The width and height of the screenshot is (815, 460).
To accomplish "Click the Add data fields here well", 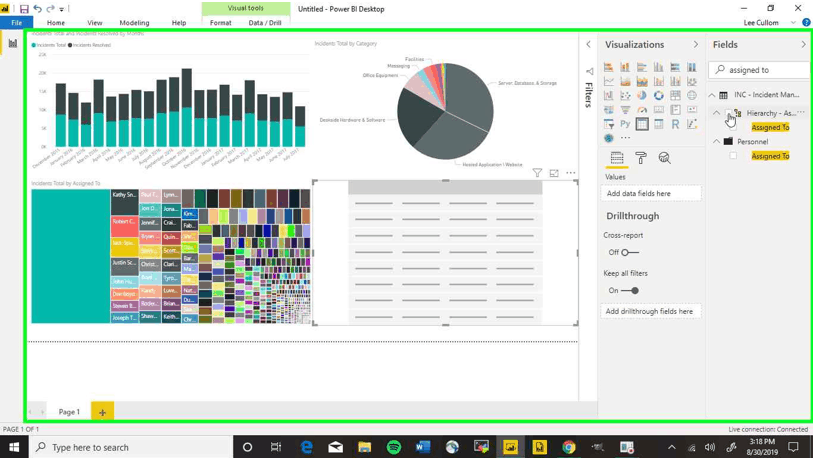I will pos(652,193).
